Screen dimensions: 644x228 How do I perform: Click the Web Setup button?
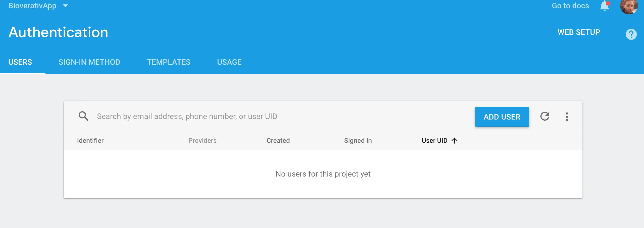579,32
